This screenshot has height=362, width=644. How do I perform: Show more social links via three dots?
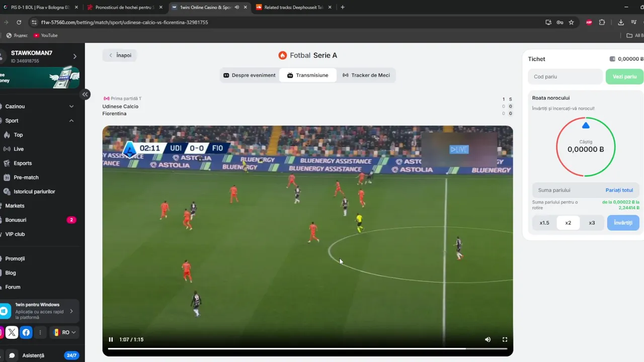tap(40, 332)
